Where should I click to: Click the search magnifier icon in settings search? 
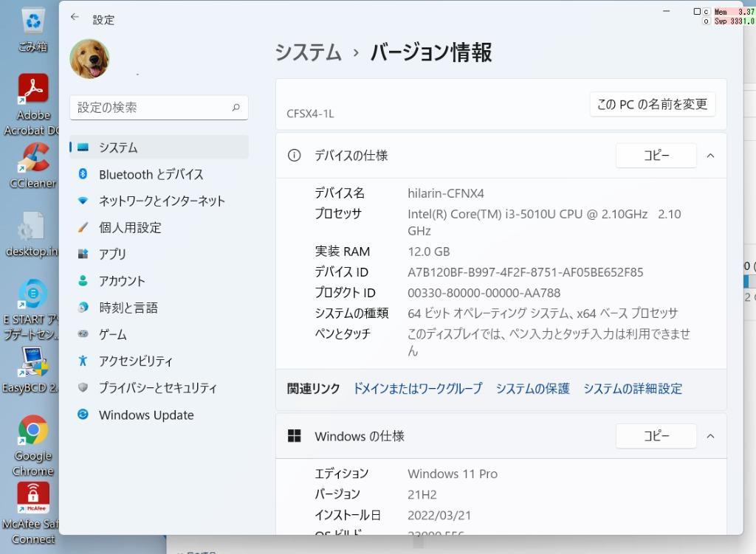236,107
